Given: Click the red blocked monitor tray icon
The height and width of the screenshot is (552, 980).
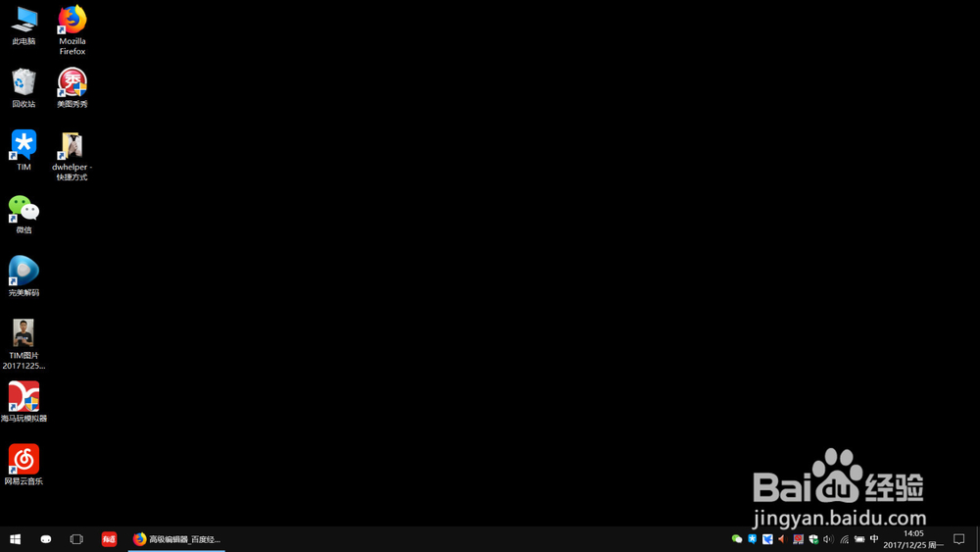Looking at the screenshot, I should coord(798,539).
